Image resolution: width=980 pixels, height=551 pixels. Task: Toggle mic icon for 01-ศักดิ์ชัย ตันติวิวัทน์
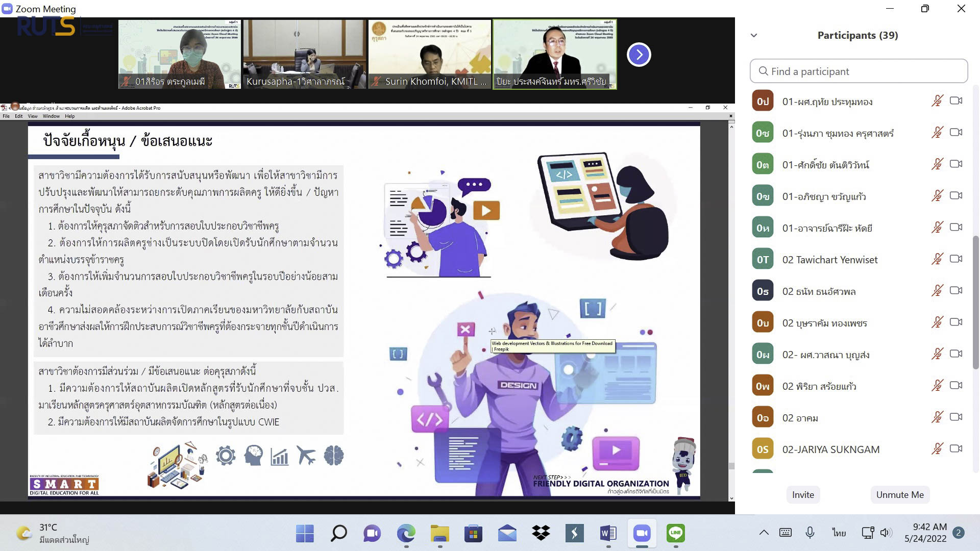coord(937,164)
